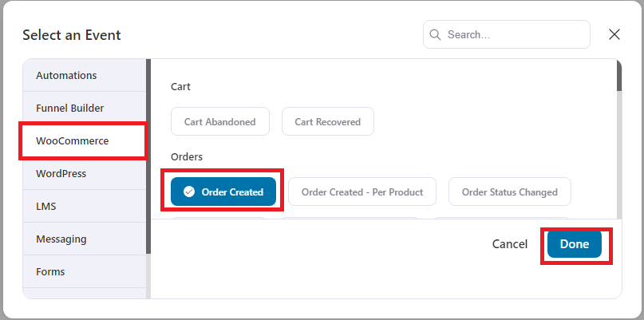Switch to the Messaging category
This screenshot has width=644, height=320.
click(85, 239)
